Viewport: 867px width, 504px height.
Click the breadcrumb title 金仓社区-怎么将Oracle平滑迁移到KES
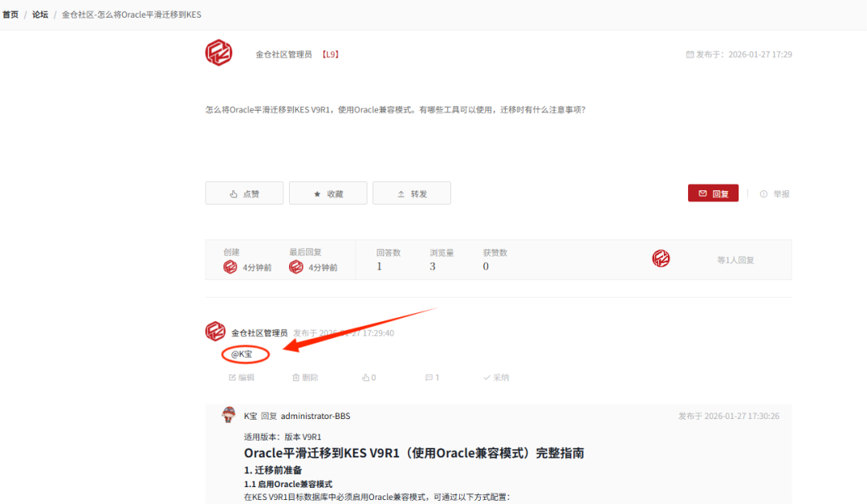pyautogui.click(x=132, y=14)
